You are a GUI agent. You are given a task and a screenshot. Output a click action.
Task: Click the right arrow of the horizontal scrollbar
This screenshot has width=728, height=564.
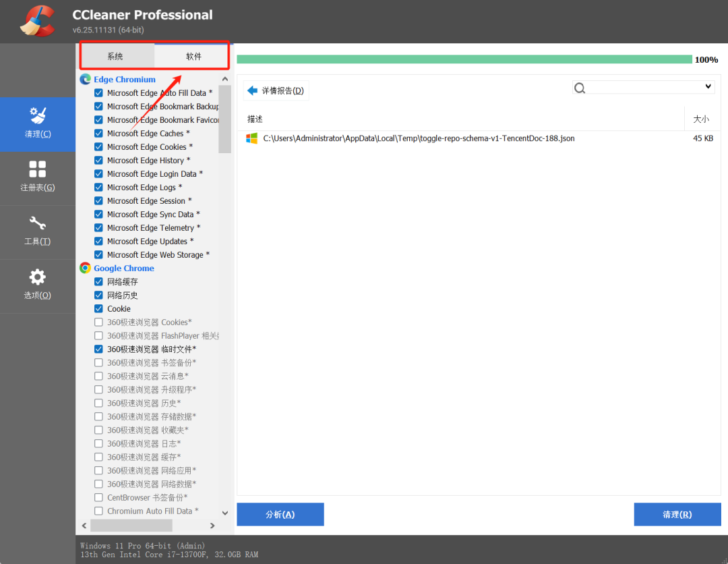pyautogui.click(x=212, y=526)
